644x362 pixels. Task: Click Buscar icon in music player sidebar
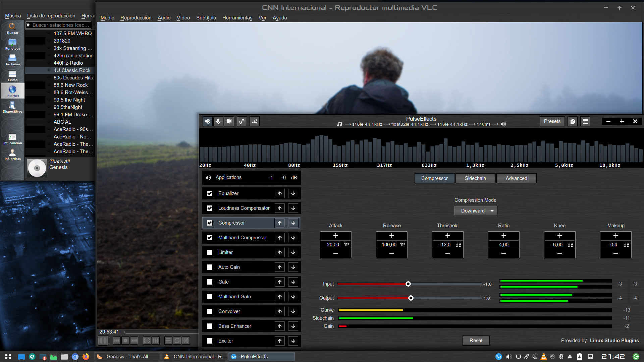point(12,28)
